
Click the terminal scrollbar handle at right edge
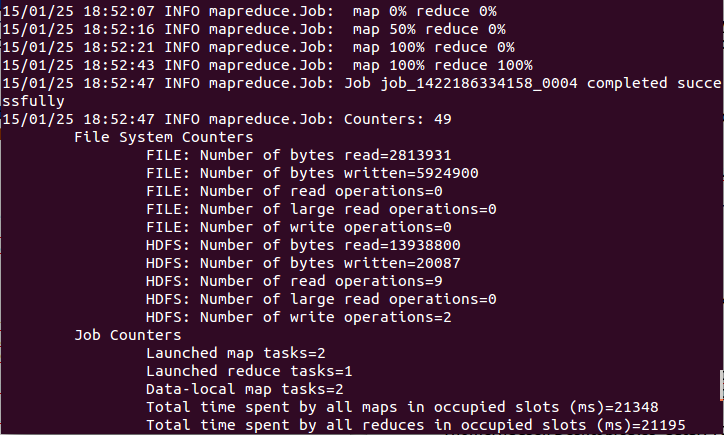pos(722,385)
